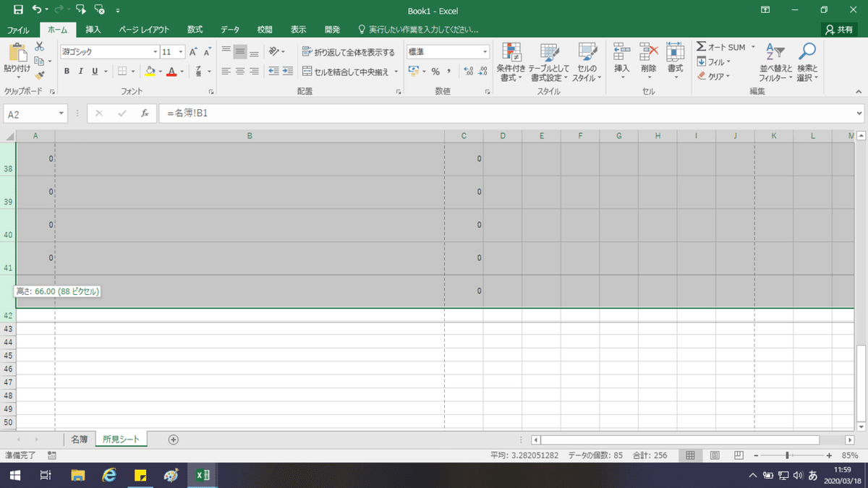Viewport: 868px width, 488px height.
Task: Toggle underline formatting
Action: click(x=95, y=71)
